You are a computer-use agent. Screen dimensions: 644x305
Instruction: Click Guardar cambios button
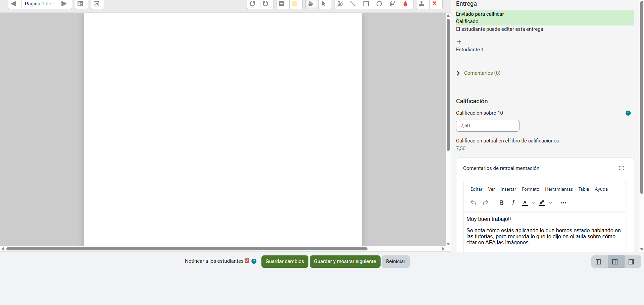pyautogui.click(x=285, y=261)
